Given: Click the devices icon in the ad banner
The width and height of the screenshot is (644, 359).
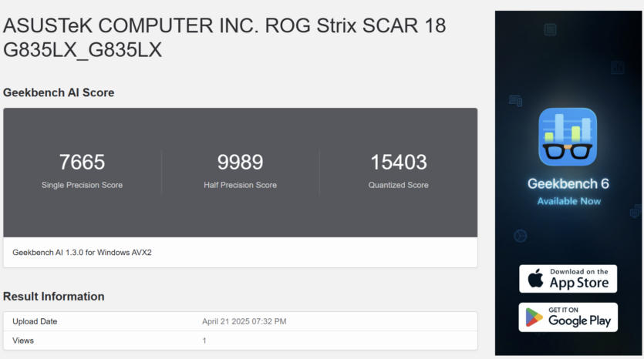Looking at the screenshot, I should pyautogui.click(x=515, y=100).
